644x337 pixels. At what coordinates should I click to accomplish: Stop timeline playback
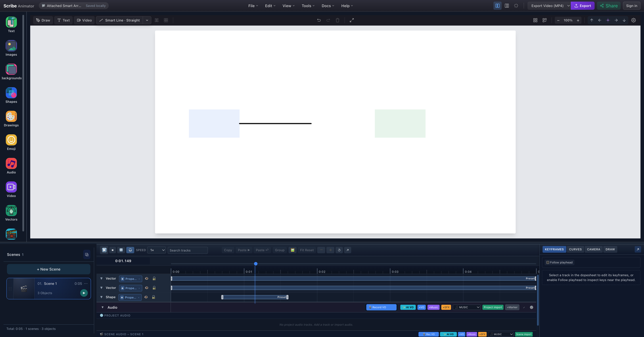[113, 250]
